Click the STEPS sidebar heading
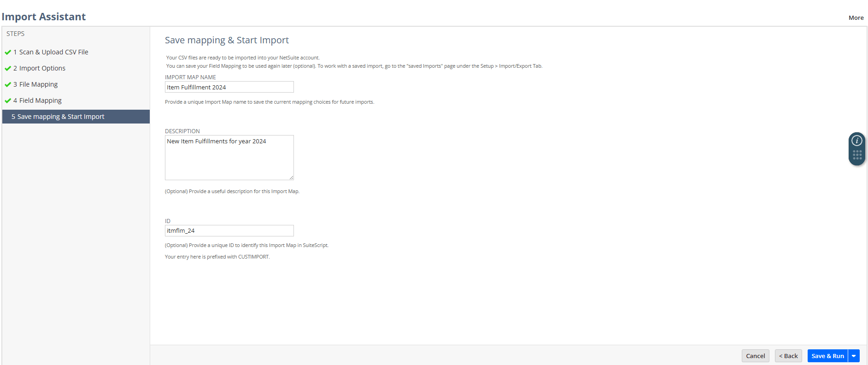The width and height of the screenshot is (868, 365). (16, 34)
